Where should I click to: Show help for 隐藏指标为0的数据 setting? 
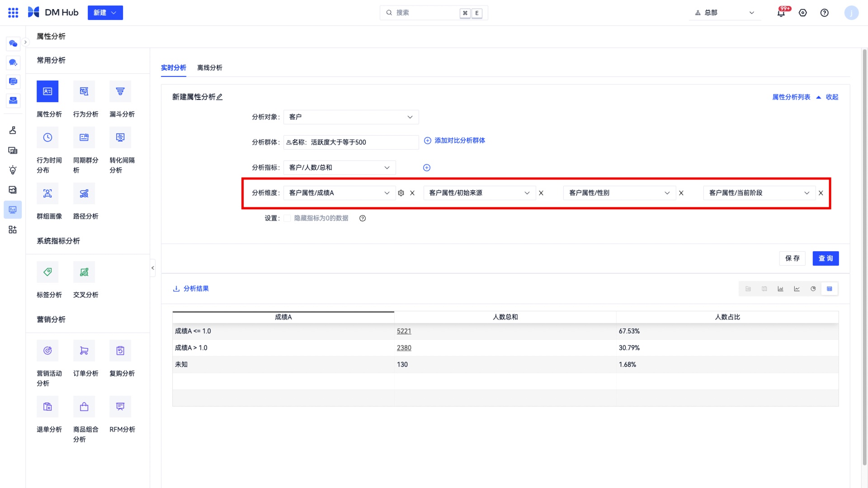tap(363, 218)
